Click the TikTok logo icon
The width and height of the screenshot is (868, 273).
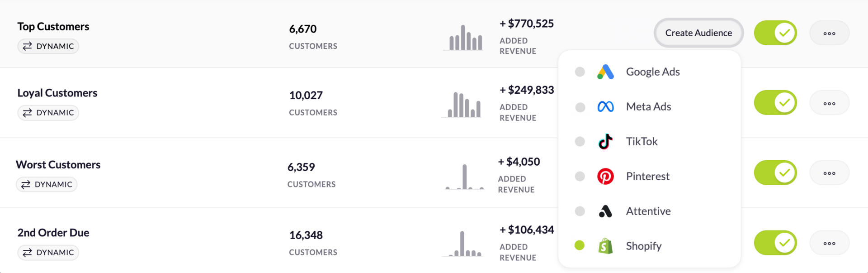pos(605,142)
